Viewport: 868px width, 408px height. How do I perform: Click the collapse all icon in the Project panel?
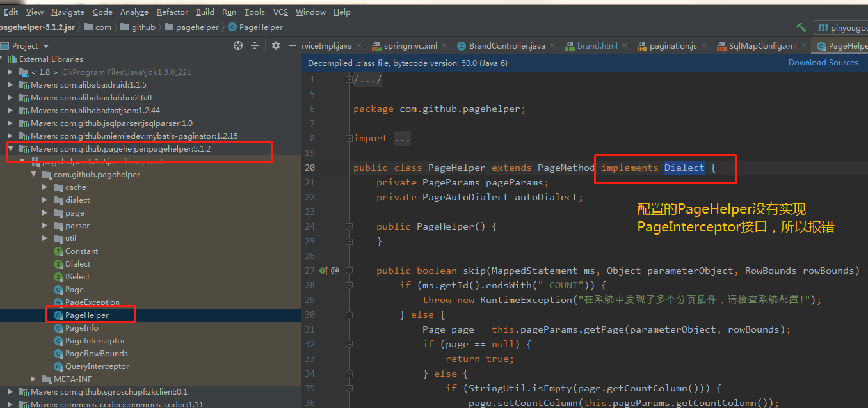pos(255,45)
